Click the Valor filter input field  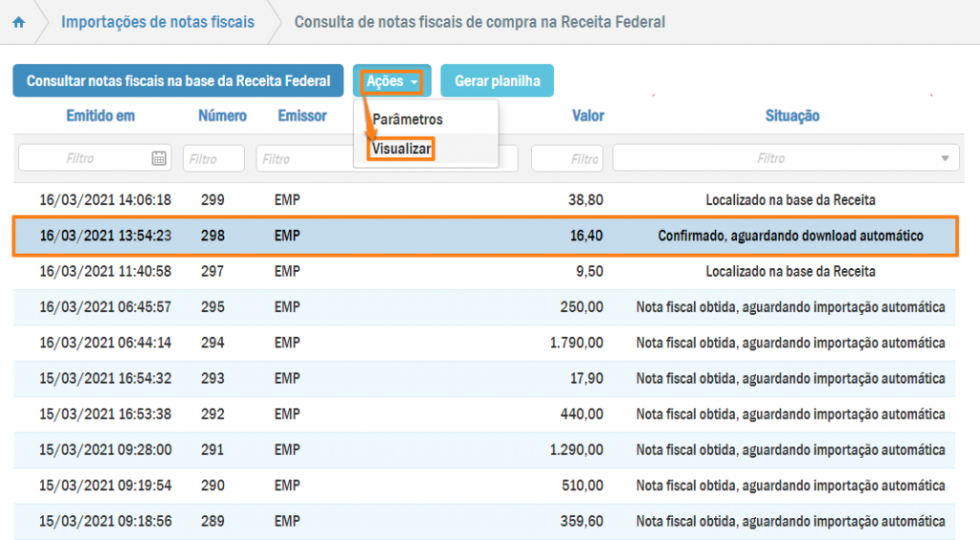pos(567,158)
